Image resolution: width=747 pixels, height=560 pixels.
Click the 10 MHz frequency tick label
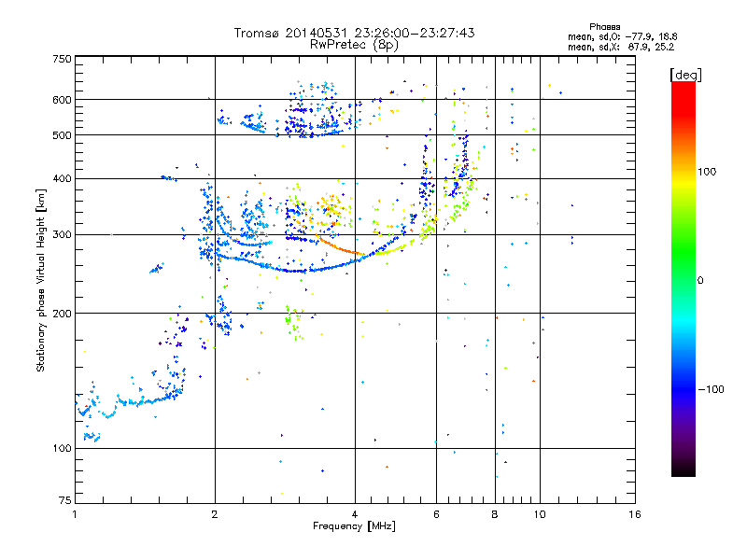540,514
